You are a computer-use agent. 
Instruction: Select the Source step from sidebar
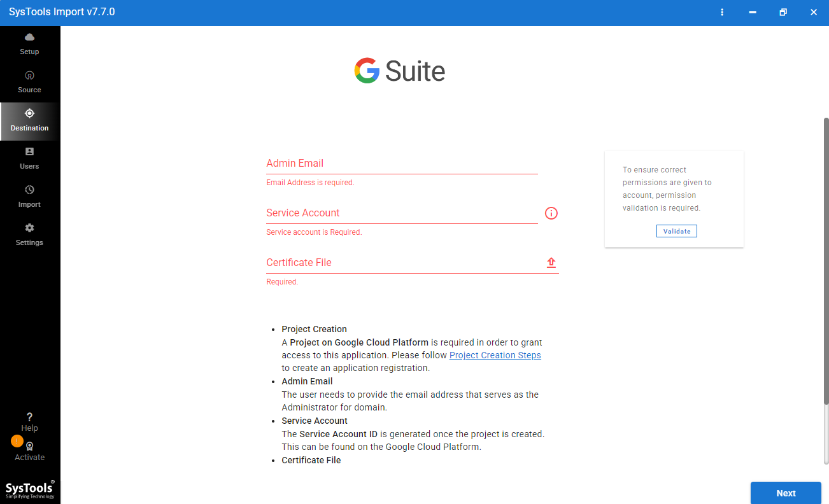click(29, 81)
